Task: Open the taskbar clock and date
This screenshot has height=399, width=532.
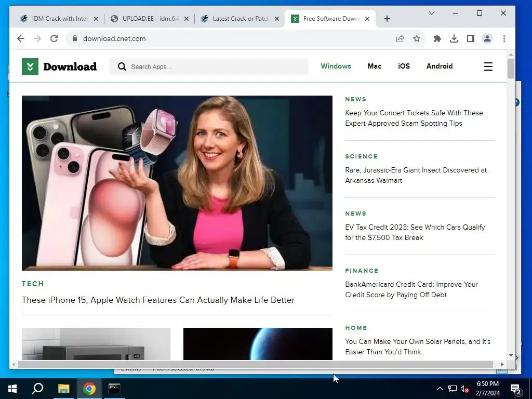Action: (487, 389)
